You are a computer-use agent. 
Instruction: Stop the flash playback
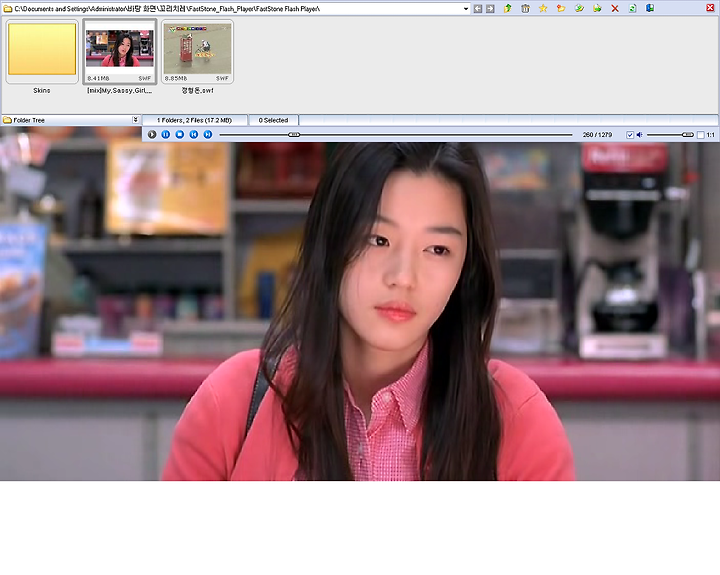pos(180,135)
